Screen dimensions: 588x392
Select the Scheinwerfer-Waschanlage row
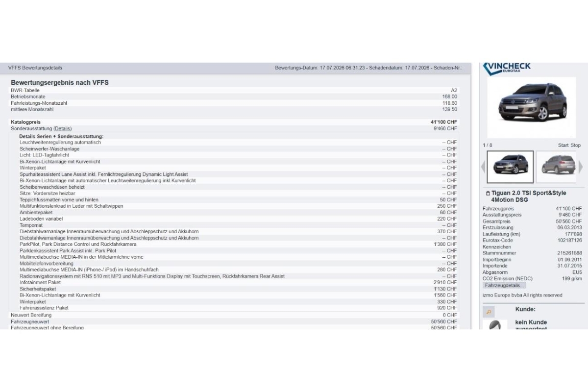coord(238,148)
